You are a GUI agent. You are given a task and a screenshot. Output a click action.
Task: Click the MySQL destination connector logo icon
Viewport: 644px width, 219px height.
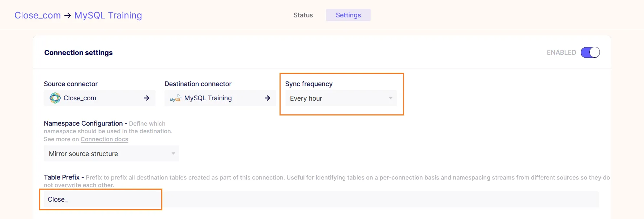click(175, 98)
